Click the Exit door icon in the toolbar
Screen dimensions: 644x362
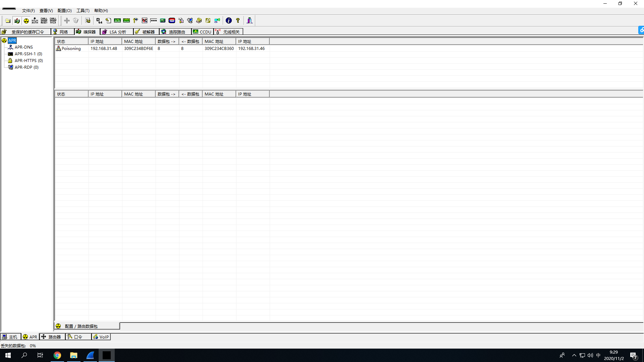click(x=250, y=21)
